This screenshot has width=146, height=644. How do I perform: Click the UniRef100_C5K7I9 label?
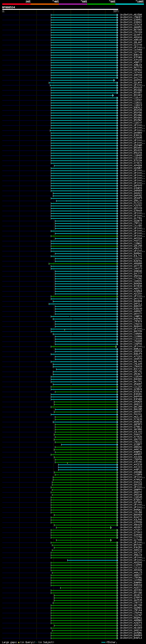(x=131, y=602)
